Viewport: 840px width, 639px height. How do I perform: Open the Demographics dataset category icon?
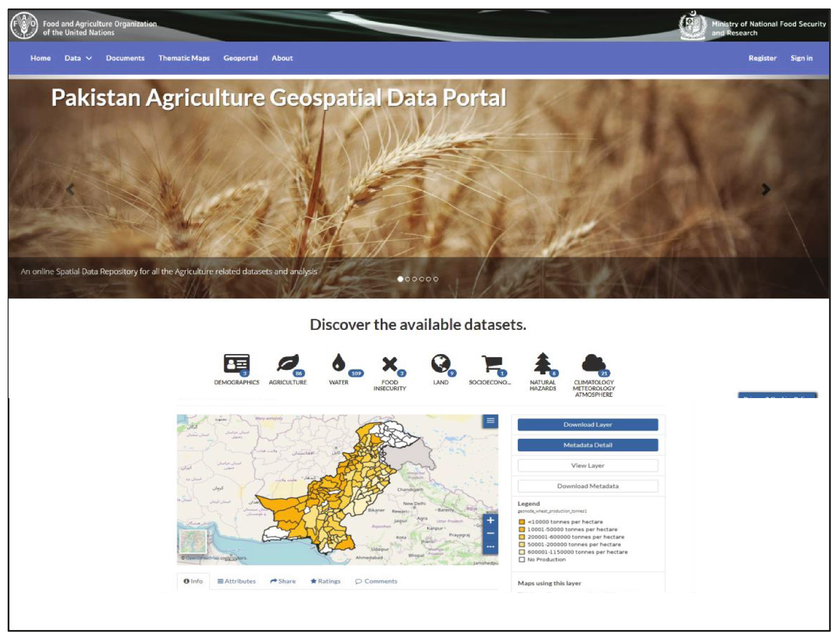pos(236,363)
